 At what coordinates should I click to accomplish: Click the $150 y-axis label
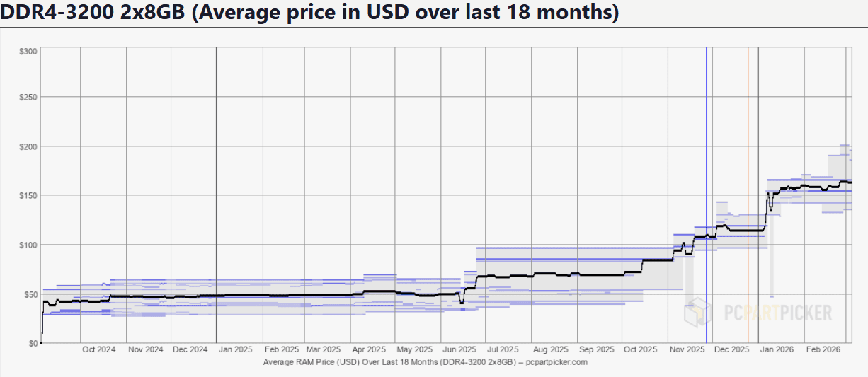[x=28, y=195]
